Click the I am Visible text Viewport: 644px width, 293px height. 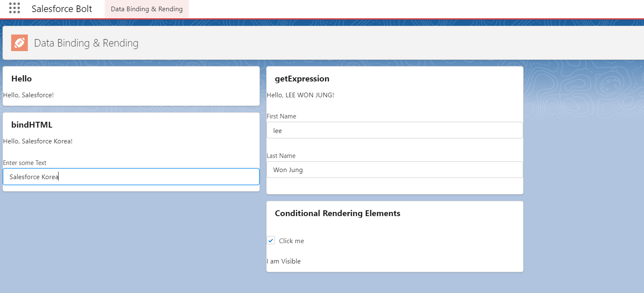click(284, 261)
